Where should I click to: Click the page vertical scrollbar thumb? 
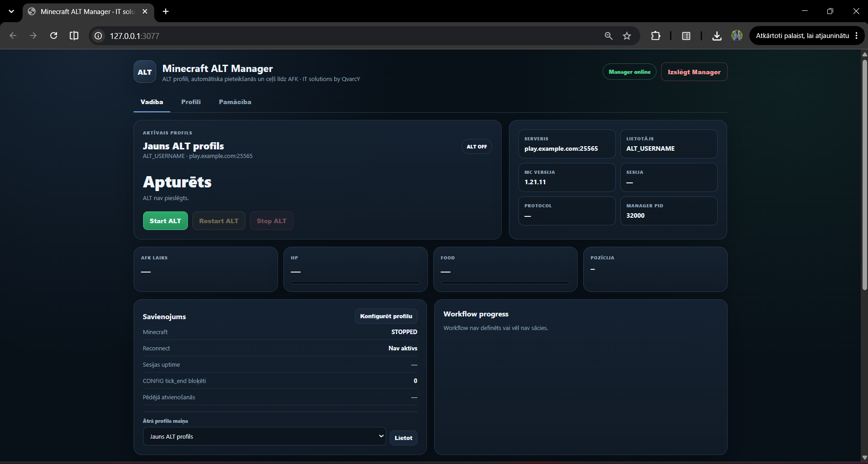tap(864, 174)
